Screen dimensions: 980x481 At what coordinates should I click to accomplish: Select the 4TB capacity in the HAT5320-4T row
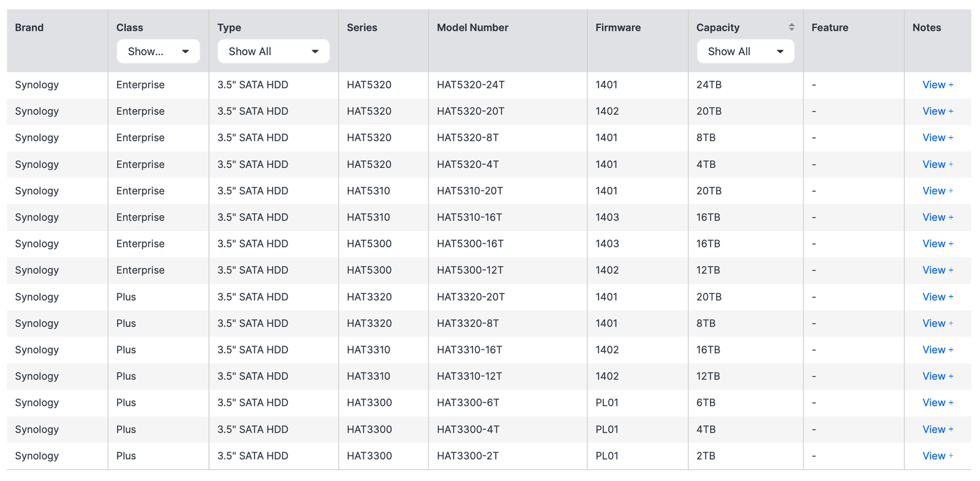[x=706, y=164]
